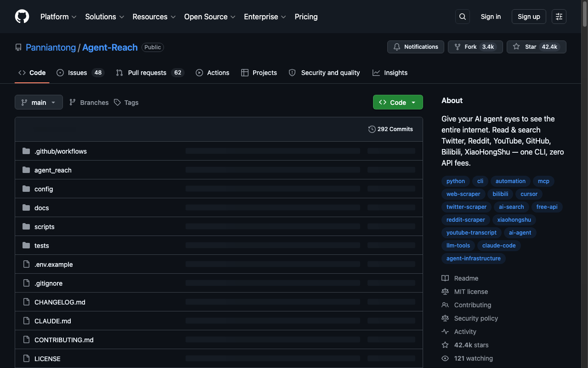The image size is (588, 368).
Task: Open the Agent-Reach repository name link
Action: (110, 47)
